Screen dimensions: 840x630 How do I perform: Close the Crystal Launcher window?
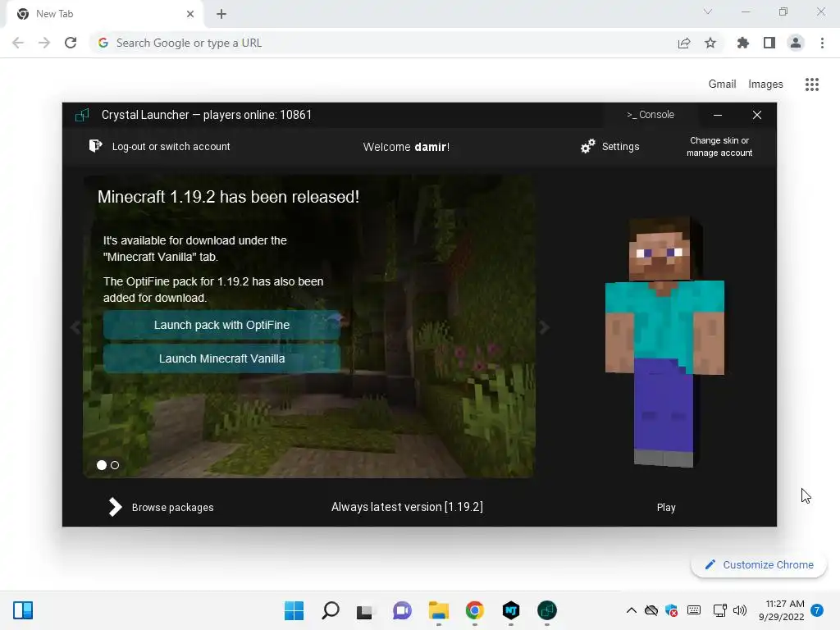click(x=757, y=115)
